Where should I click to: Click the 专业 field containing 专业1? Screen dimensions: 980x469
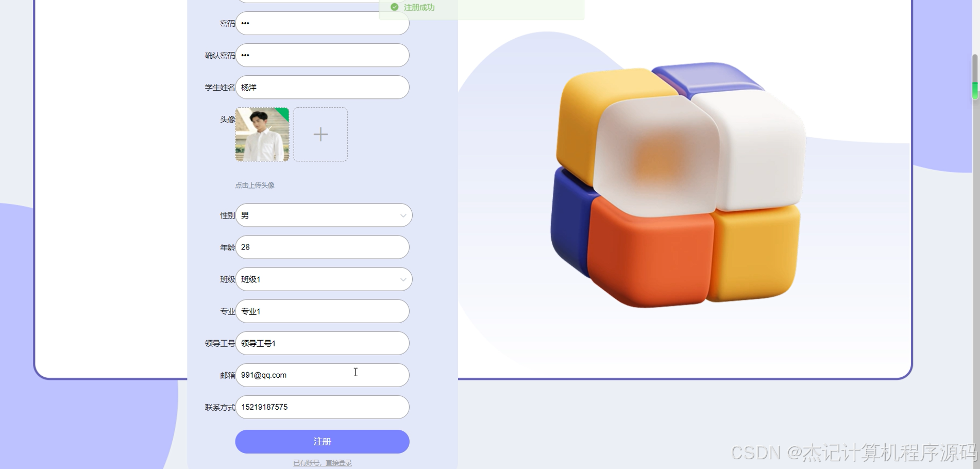322,311
